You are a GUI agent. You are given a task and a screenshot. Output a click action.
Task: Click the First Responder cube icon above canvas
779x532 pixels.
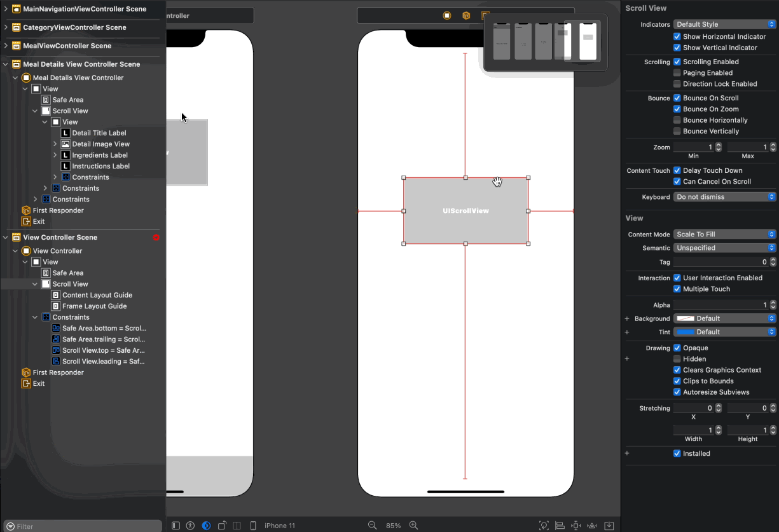(x=466, y=15)
